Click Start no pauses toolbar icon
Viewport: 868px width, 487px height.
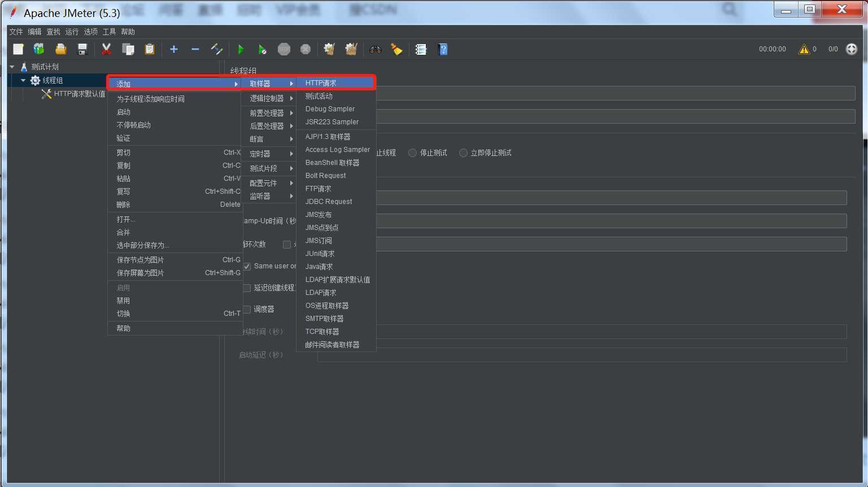(x=263, y=50)
